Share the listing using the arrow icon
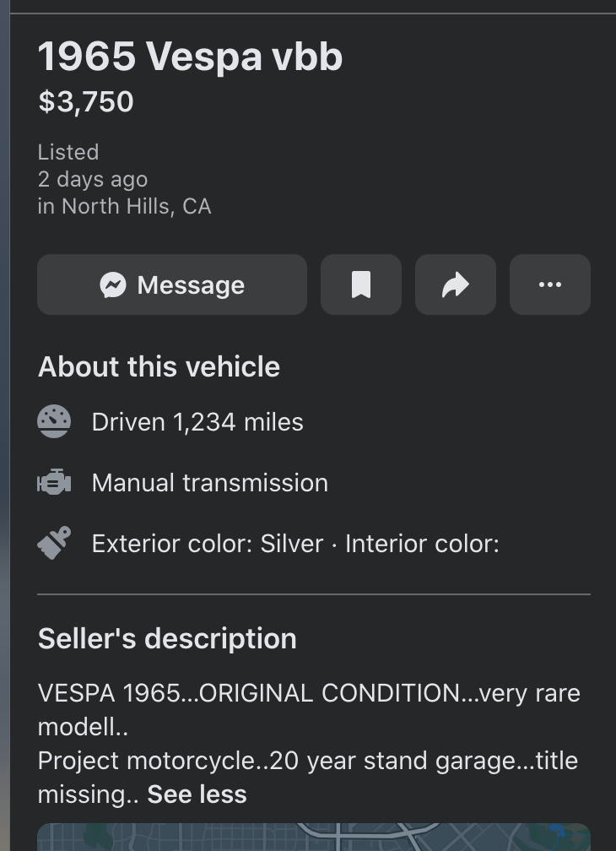Screen dimensions: 616x851 click(x=456, y=285)
